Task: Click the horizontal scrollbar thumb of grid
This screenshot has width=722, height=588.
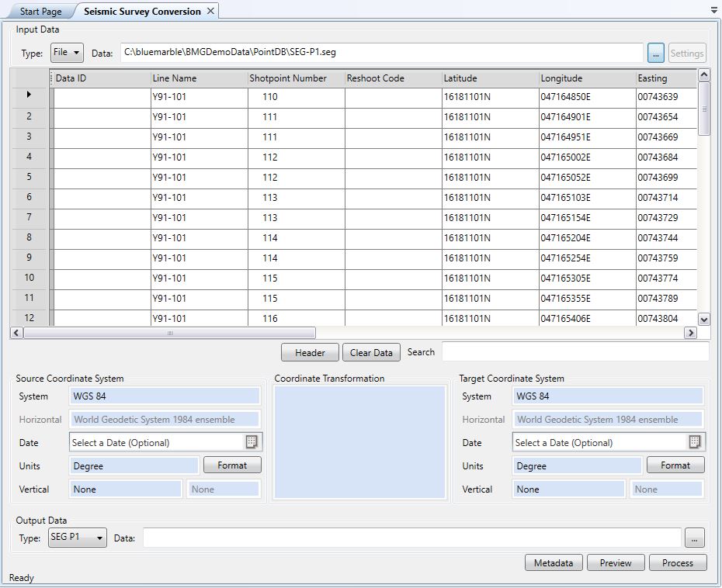Action: point(169,333)
